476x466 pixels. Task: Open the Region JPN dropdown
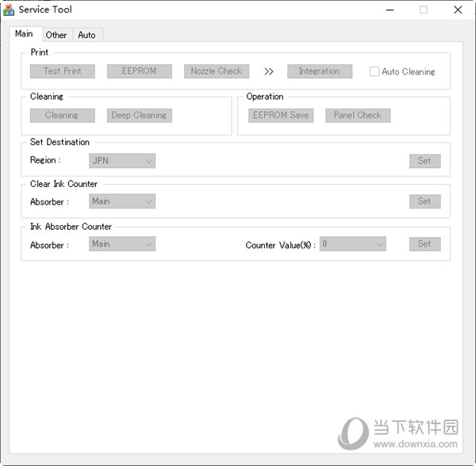(122, 161)
